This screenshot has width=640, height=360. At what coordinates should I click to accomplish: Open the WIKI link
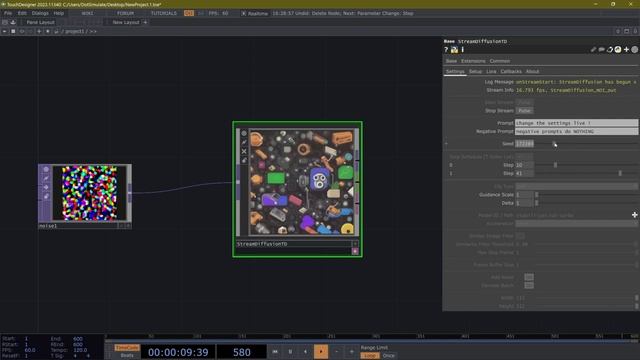tap(87, 13)
